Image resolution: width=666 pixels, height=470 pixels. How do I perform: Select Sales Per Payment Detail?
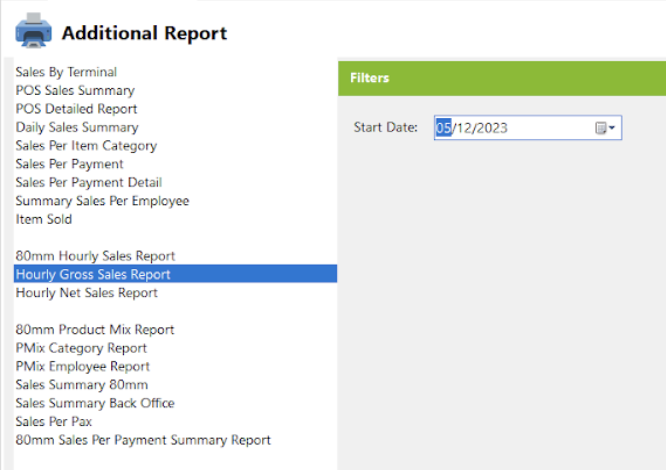(x=89, y=182)
